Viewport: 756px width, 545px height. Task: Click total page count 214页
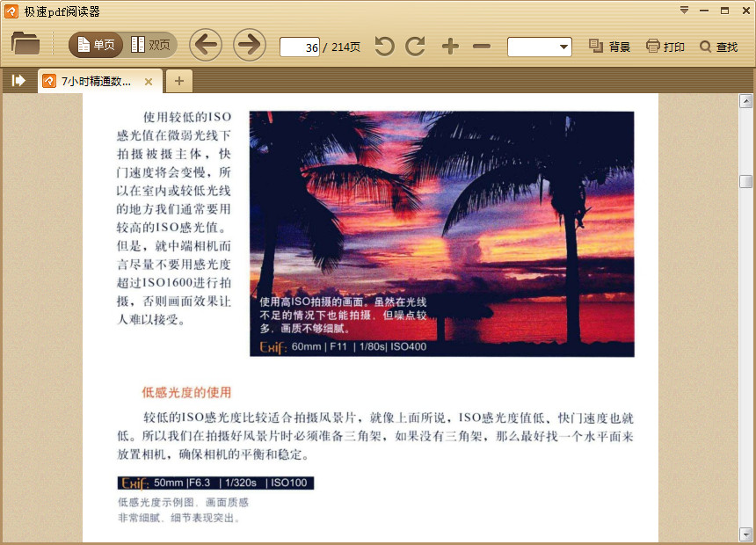point(345,47)
